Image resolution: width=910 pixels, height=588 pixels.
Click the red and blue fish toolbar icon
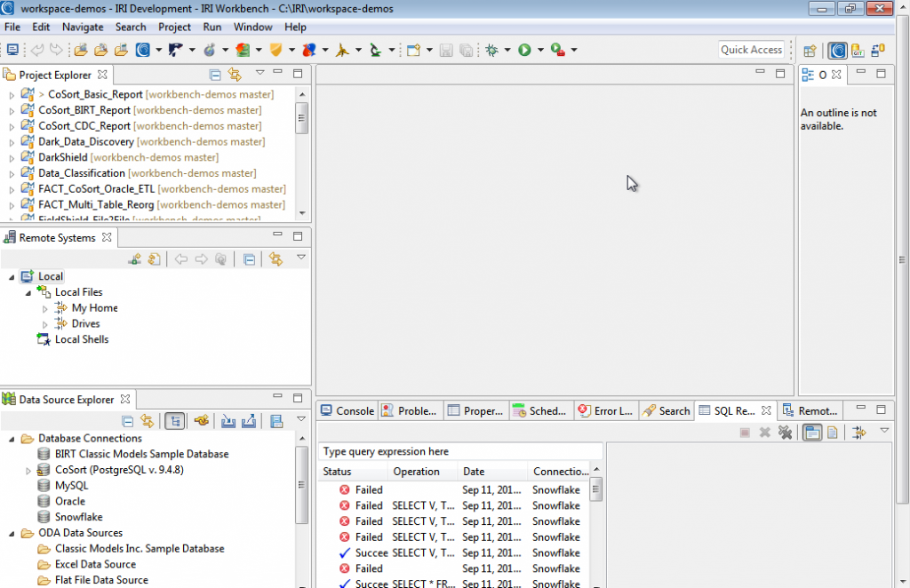308,50
